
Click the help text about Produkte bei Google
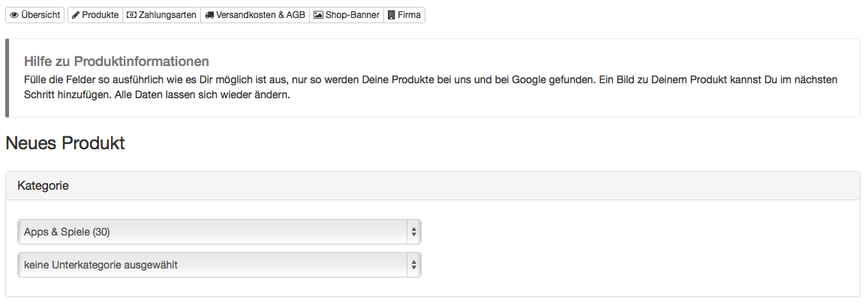coord(431,88)
